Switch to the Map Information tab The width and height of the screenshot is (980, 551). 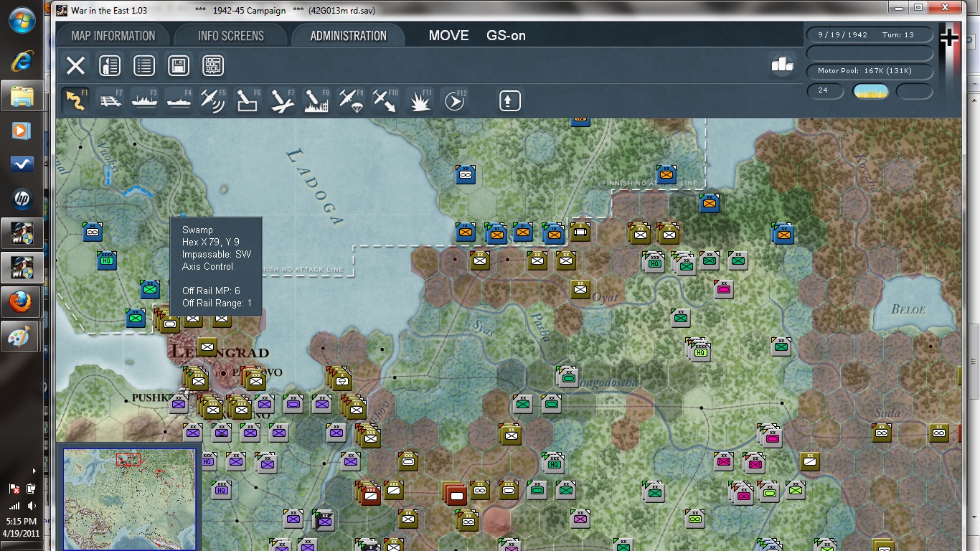pyautogui.click(x=113, y=36)
